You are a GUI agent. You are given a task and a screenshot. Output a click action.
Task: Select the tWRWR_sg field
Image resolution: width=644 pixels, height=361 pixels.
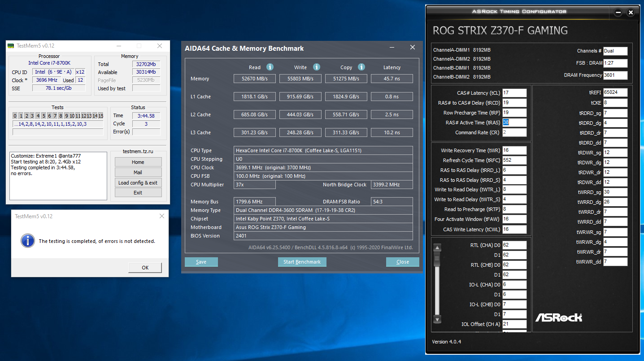point(615,232)
